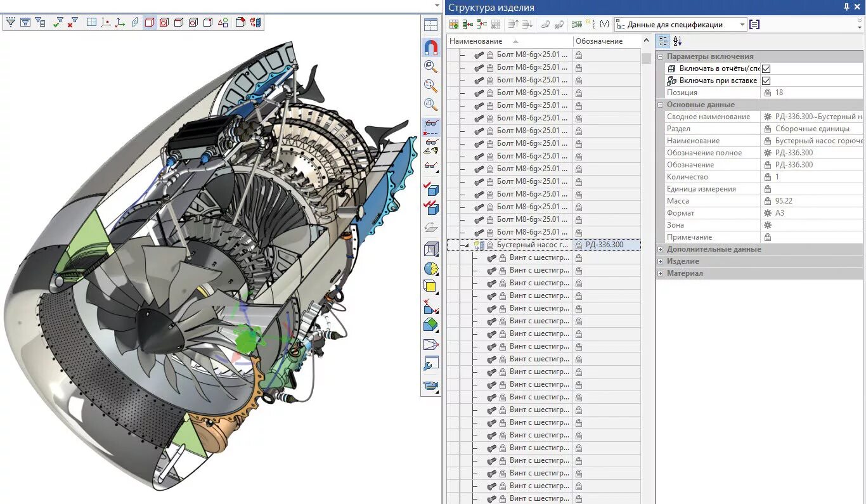Screen dimensions: 866x504
Task: Select first Винт с шестигр... row
Action: [543, 257]
